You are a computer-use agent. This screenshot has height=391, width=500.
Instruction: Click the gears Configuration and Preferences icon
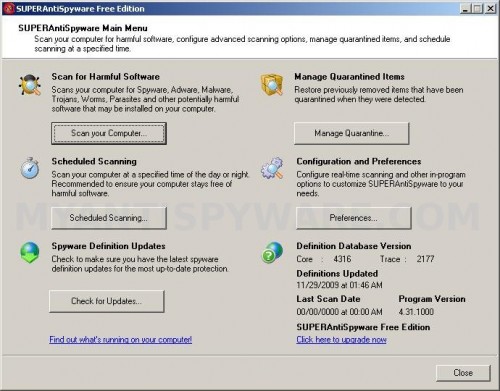[x=272, y=168]
